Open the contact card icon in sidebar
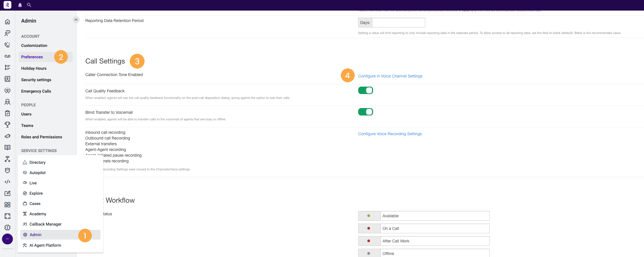Screen dimensions: 644x257 tap(7, 79)
